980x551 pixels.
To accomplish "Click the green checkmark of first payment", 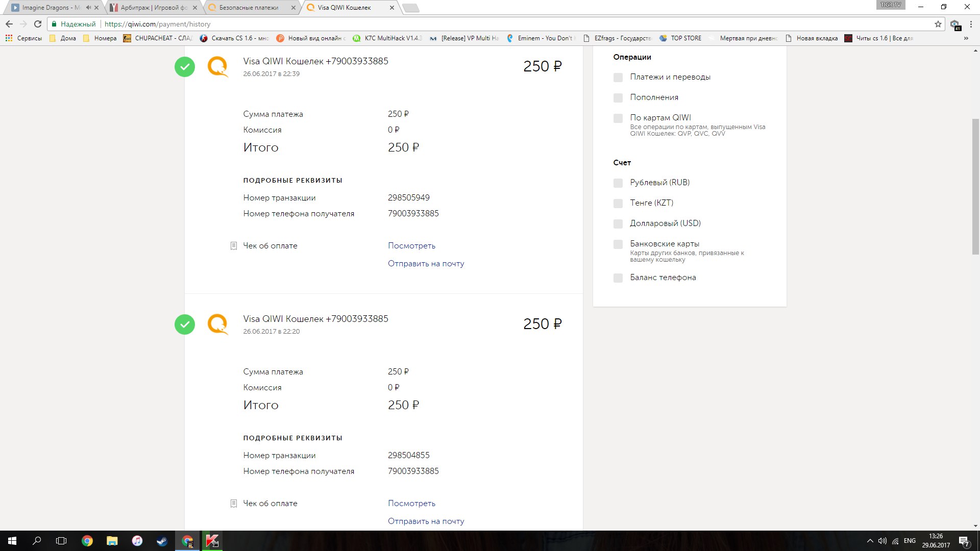I will click(185, 67).
